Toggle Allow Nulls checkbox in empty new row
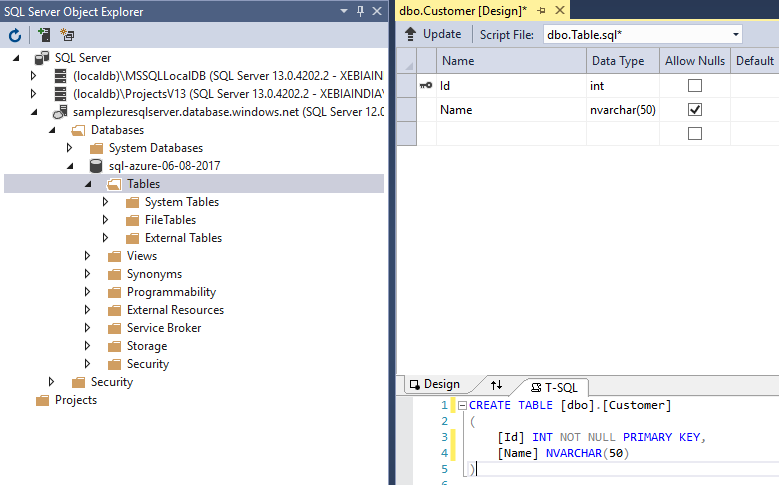 pos(695,133)
